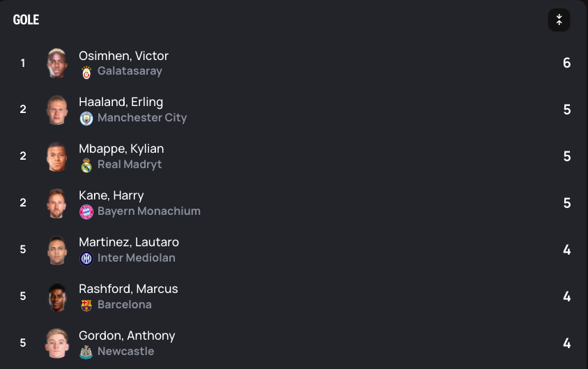
Task: Open Erling Haaland's player photo
Action: [x=57, y=110]
